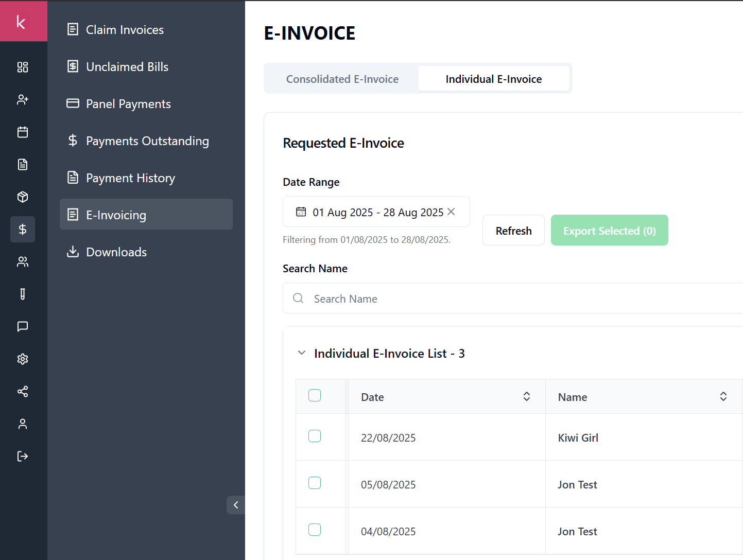Clear the date range with the X icon
This screenshot has height=560, width=743.
click(451, 212)
